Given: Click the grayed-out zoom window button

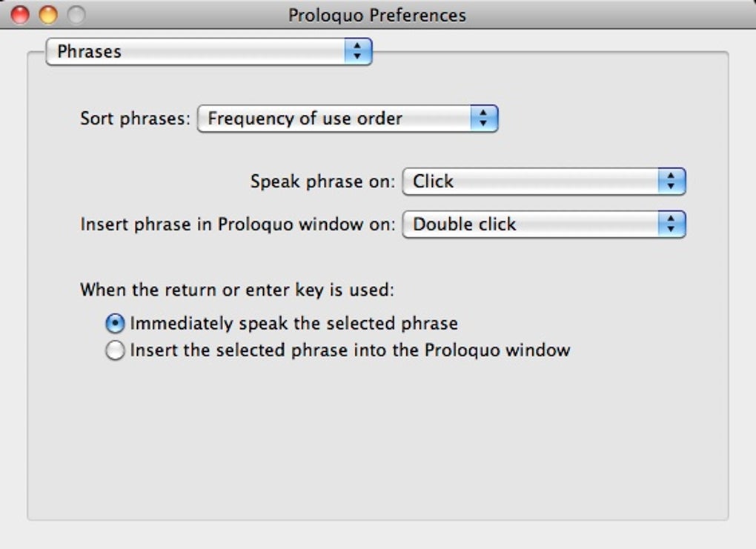Looking at the screenshot, I should 76,14.
